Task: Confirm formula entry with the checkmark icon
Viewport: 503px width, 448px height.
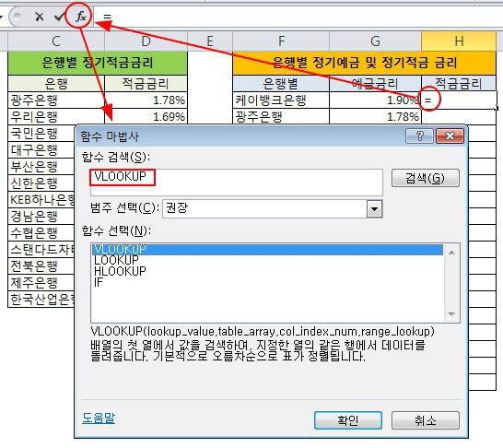Action: click(59, 17)
